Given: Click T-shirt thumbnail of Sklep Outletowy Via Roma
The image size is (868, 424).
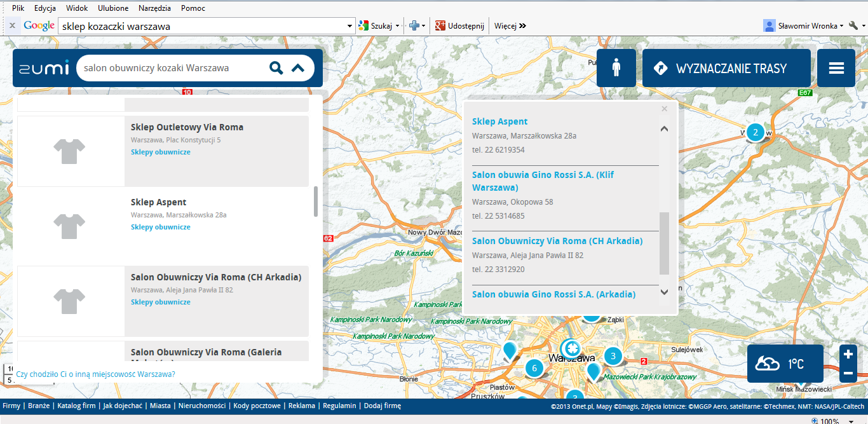Looking at the screenshot, I should [70, 151].
